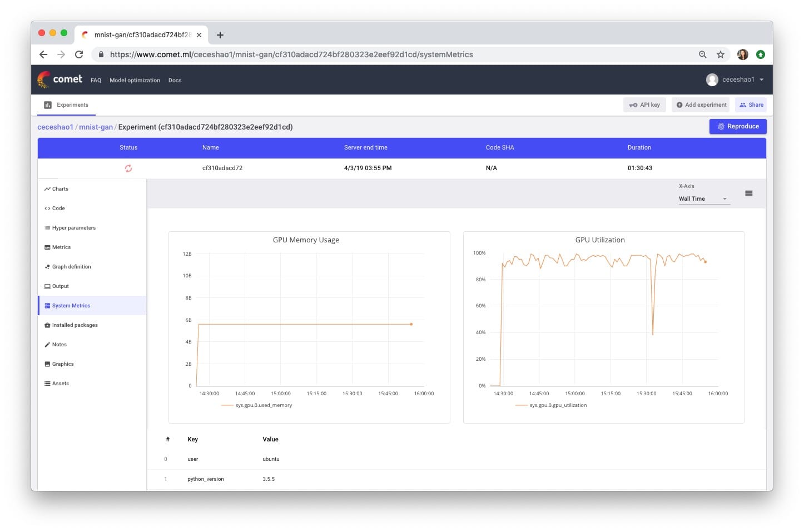This screenshot has height=532, width=804.
Task: Bookmark page using the star icon
Action: 721,54
